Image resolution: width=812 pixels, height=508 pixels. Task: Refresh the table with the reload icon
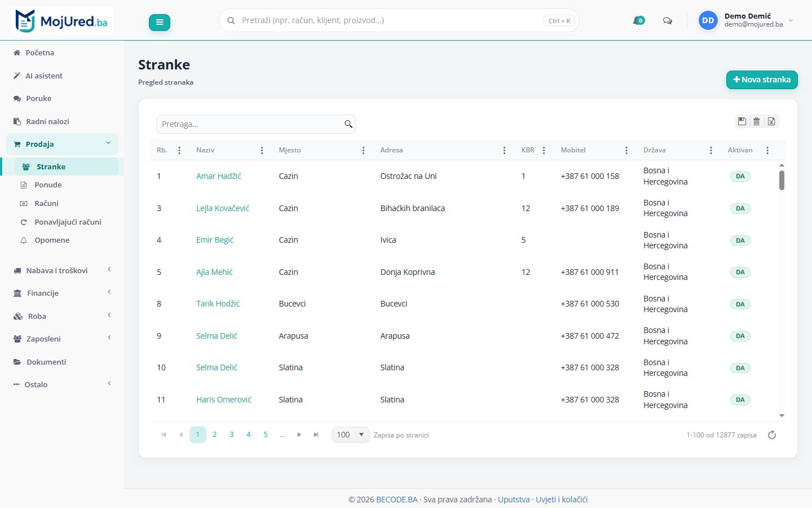tap(772, 435)
